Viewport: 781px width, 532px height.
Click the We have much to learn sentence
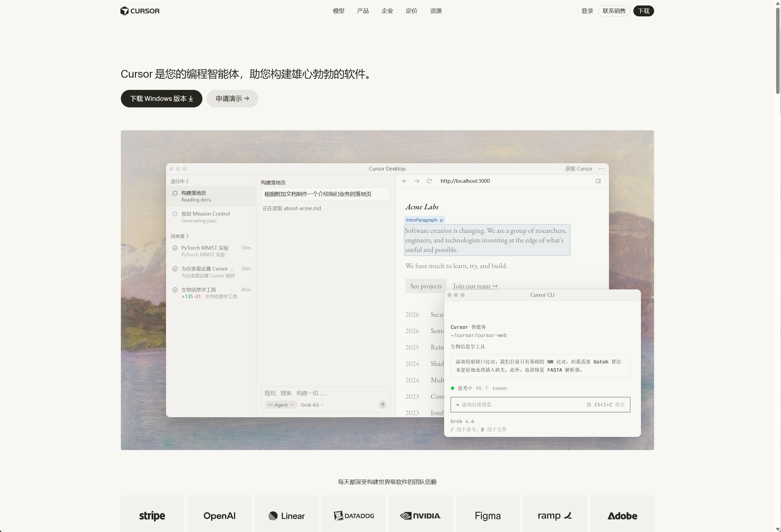(456, 266)
